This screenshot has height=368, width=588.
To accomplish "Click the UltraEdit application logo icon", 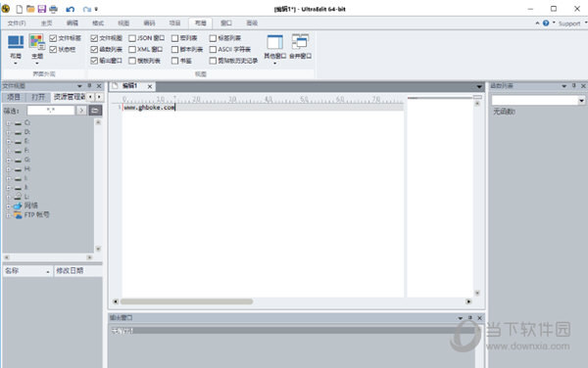I will click(x=6, y=9).
